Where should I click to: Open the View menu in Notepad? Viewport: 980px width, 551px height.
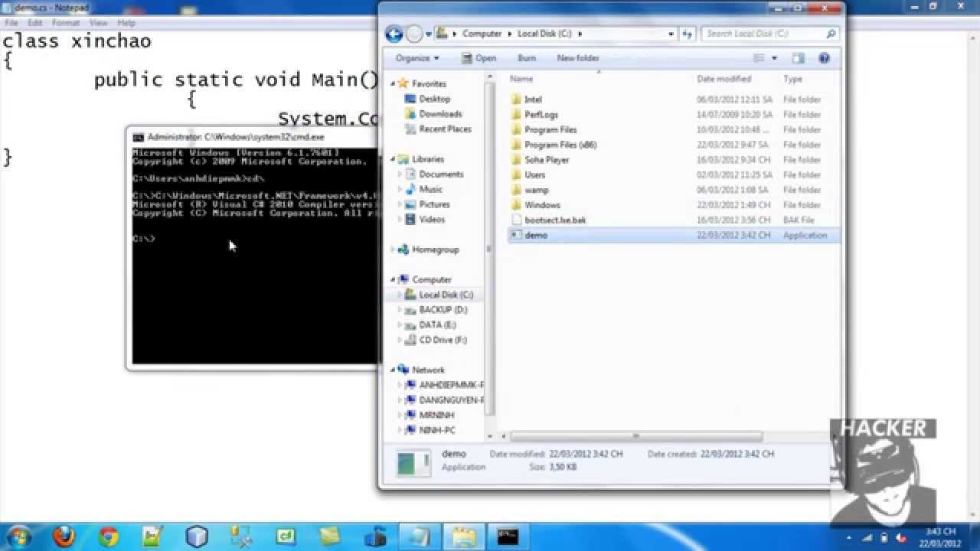[99, 23]
